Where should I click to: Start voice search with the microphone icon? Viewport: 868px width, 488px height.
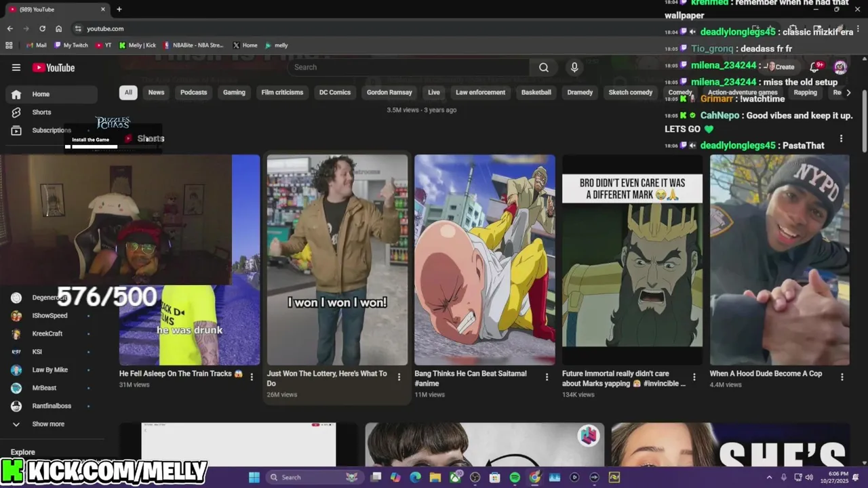(x=574, y=67)
